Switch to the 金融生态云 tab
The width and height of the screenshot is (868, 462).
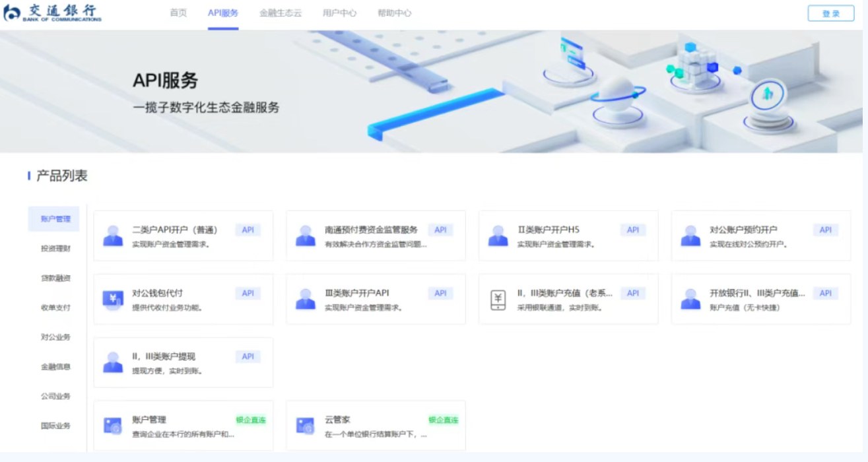(281, 13)
